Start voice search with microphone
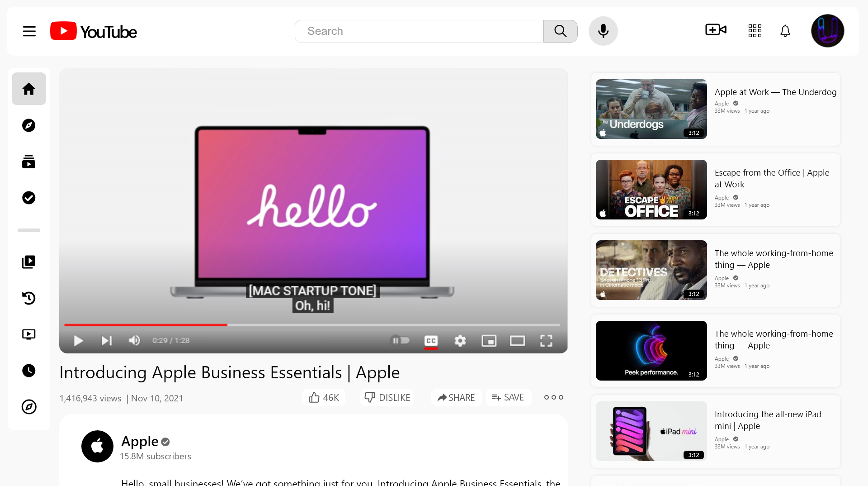Screen dimensions: 868x486 pyautogui.click(x=603, y=31)
